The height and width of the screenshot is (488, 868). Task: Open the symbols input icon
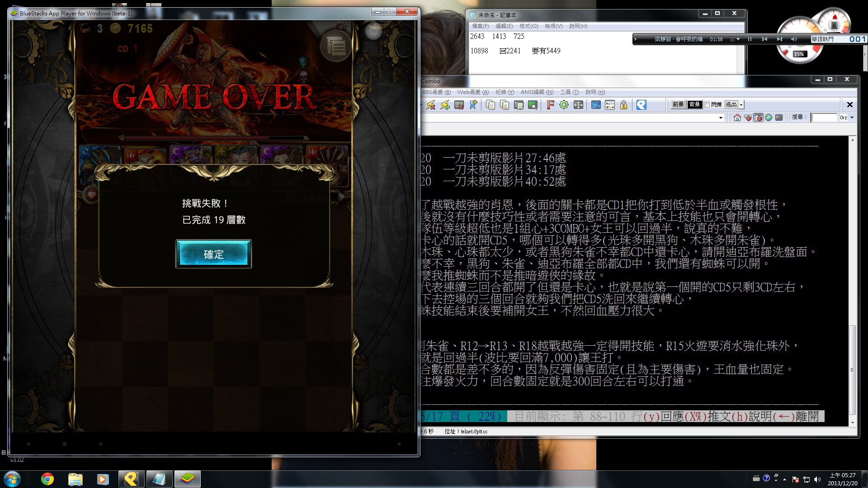pos(610,105)
